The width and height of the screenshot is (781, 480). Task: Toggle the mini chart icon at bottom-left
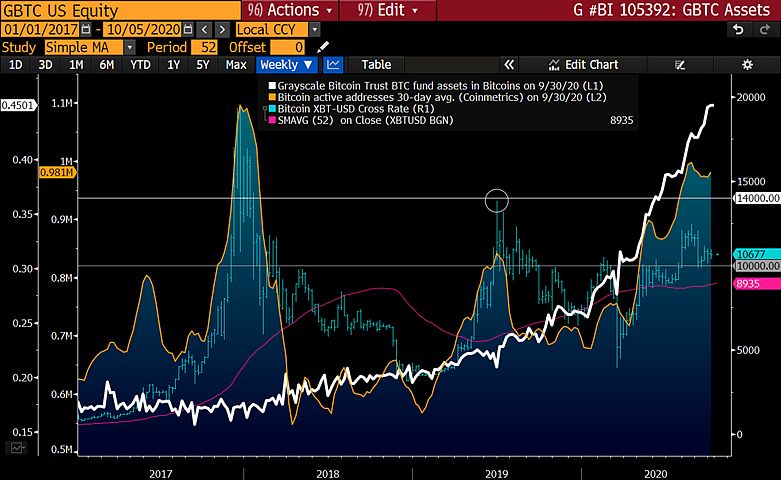click(17, 448)
